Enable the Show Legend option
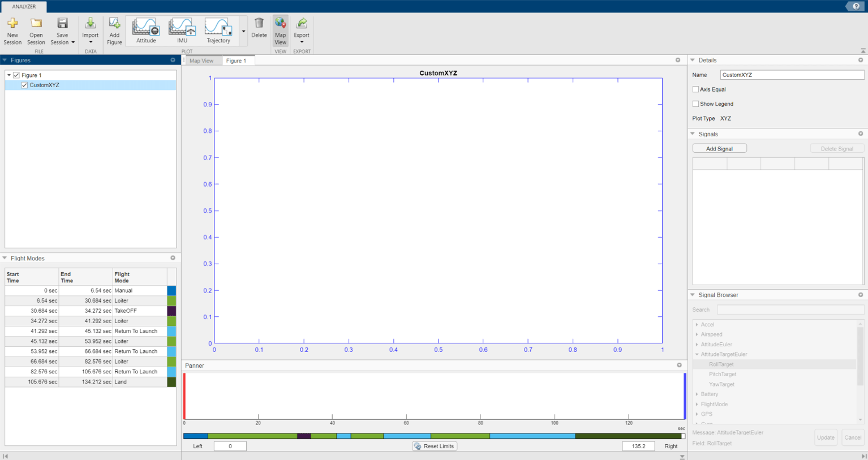The image size is (868, 460). tap(695, 104)
